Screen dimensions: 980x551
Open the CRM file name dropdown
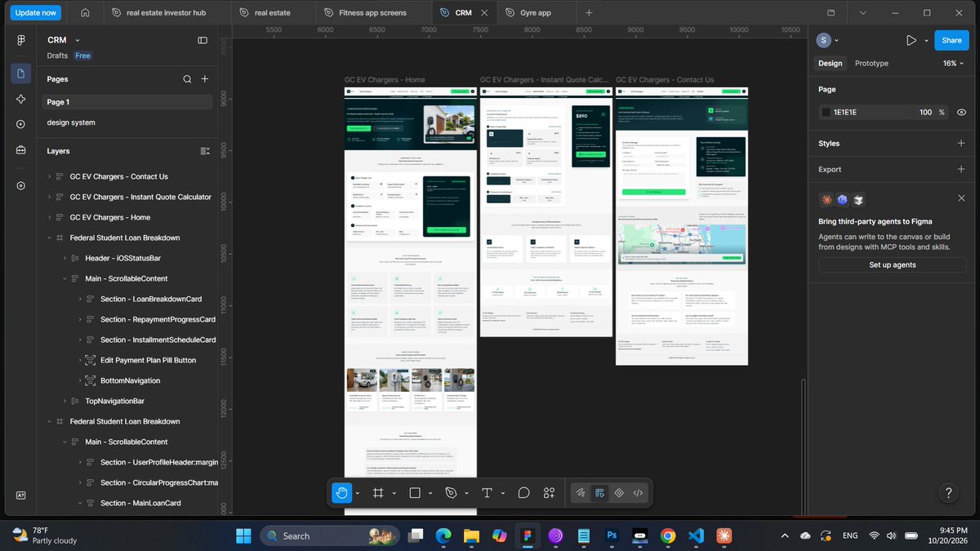tap(78, 40)
